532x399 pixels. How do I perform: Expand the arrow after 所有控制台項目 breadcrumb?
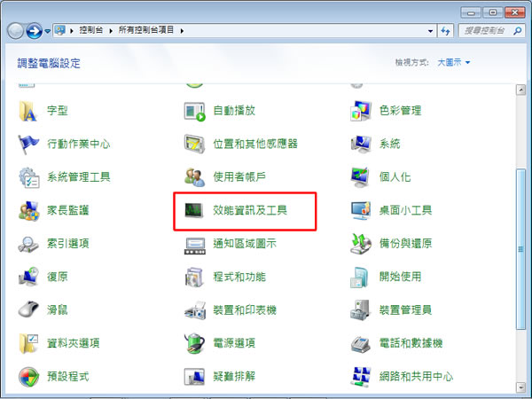pyautogui.click(x=182, y=31)
